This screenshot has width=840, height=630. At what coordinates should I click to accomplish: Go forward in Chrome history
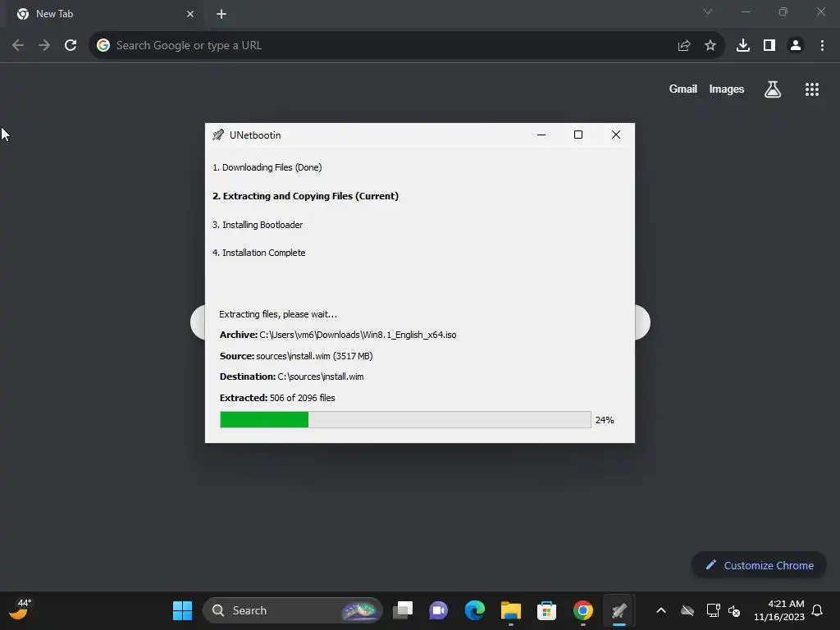click(44, 46)
